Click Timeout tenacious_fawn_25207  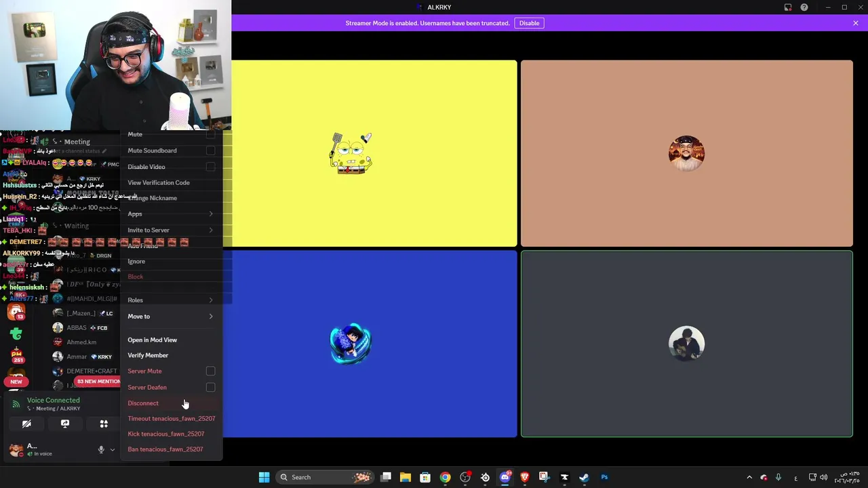pos(172,418)
